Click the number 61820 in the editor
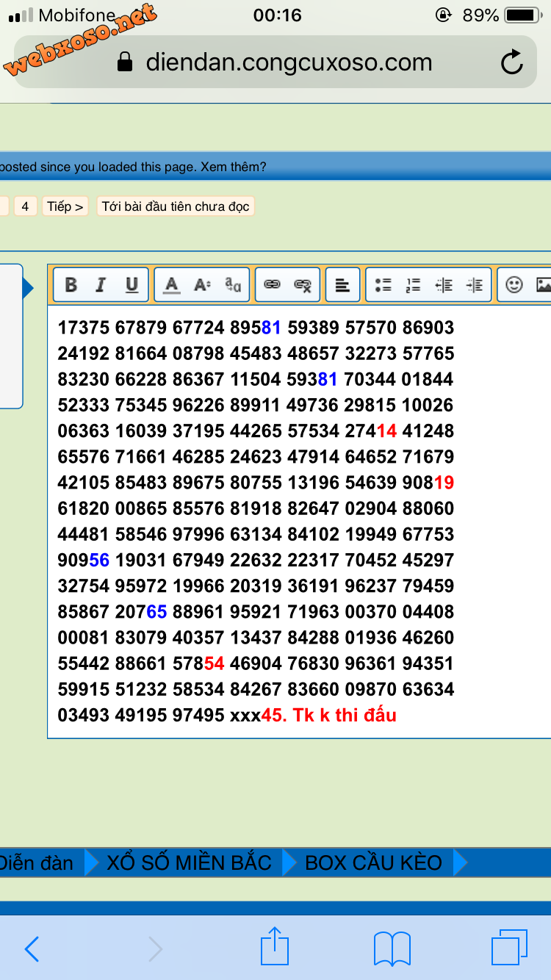Image resolution: width=551 pixels, height=980 pixels. pyautogui.click(x=84, y=508)
